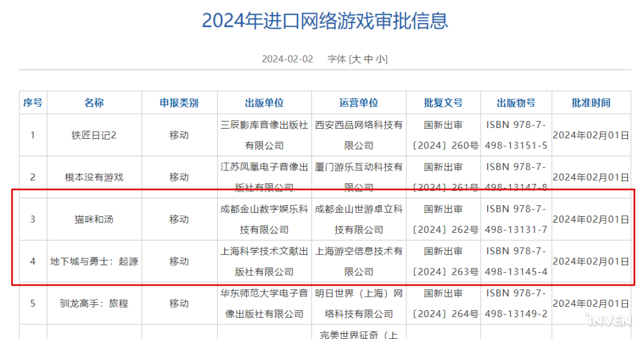Click ISBN 978-7-498-13151-5
Screen dimensions: 644x339
click(516, 136)
